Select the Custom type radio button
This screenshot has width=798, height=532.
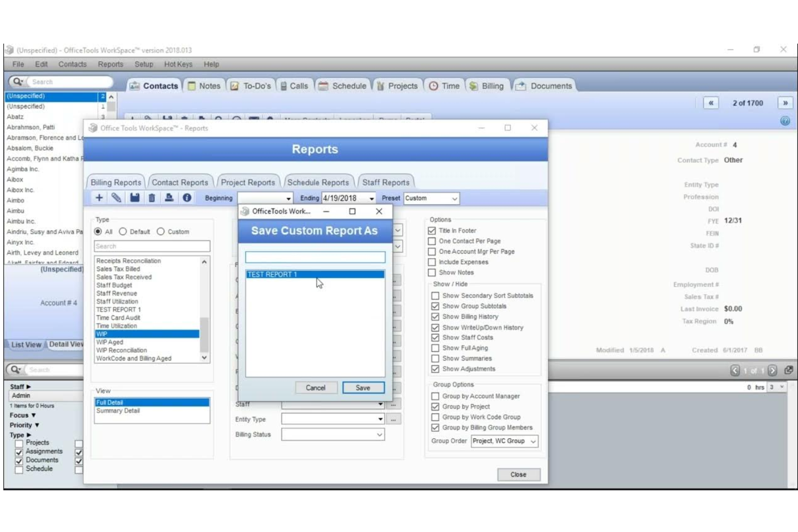[x=161, y=231]
